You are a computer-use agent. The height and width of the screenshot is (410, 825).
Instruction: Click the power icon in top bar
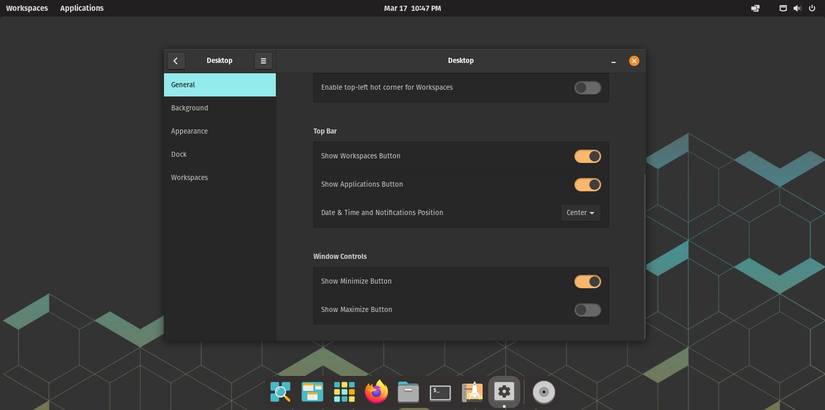tap(812, 8)
